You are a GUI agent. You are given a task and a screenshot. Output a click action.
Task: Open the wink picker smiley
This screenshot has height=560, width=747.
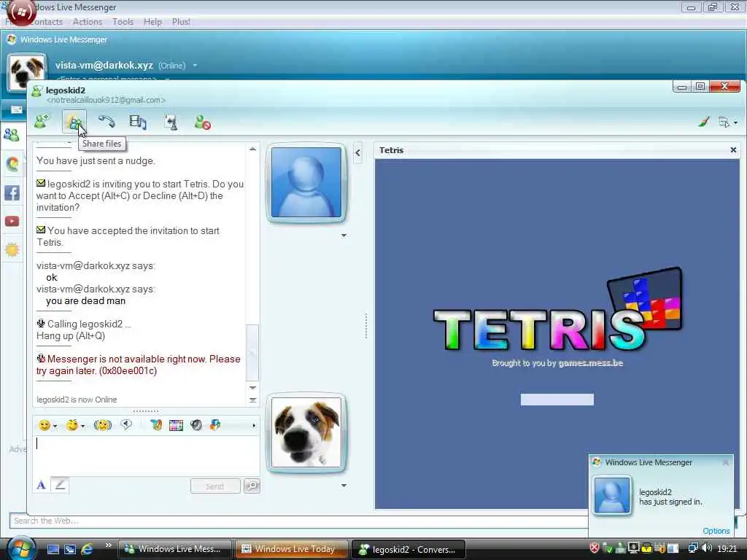[72, 425]
